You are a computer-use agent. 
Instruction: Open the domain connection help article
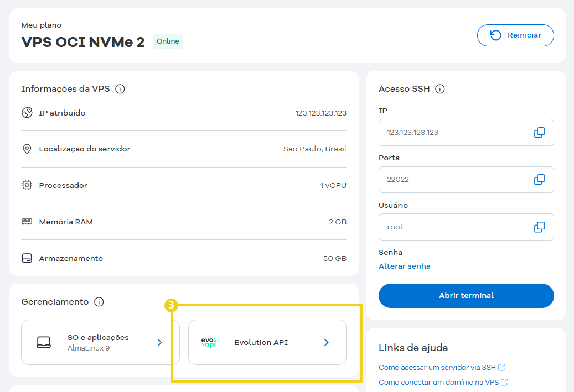[439, 382]
